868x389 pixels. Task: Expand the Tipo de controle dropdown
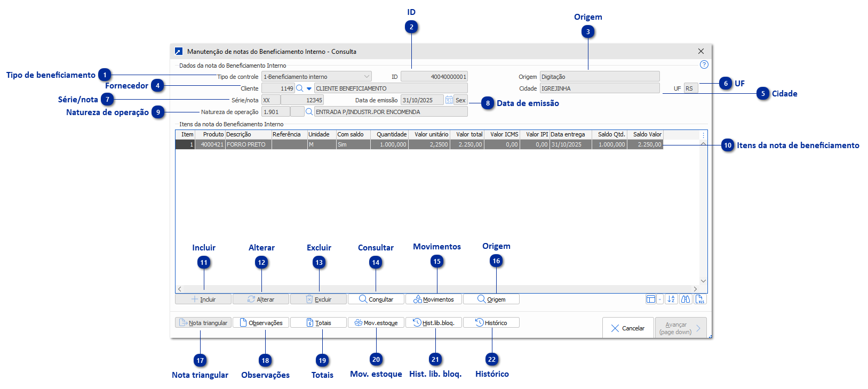pos(367,77)
